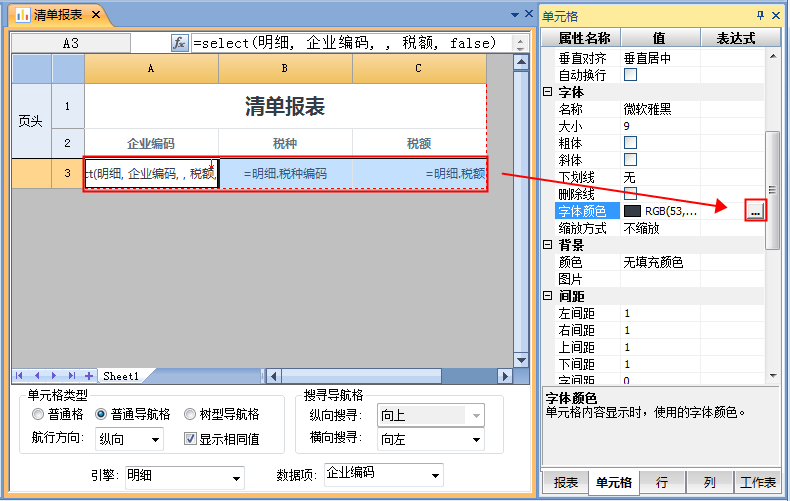This screenshot has width=790, height=501.
Task: Select the 普通格 radio button
Action: pyautogui.click(x=38, y=414)
